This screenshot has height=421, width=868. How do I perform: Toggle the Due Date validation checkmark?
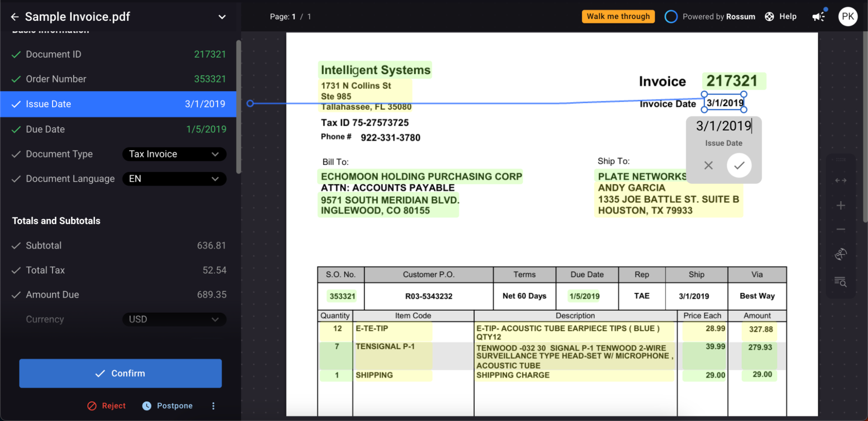tap(16, 130)
